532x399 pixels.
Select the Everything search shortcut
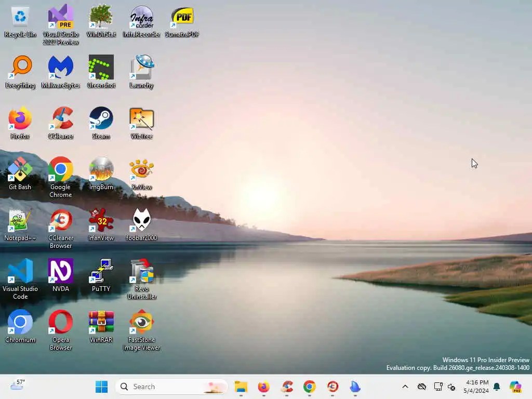pos(20,72)
